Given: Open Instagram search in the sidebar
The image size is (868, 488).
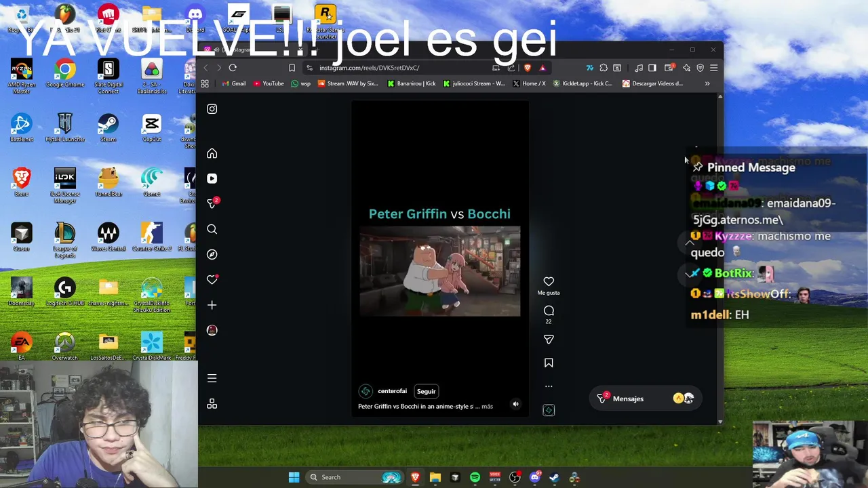Looking at the screenshot, I should [x=212, y=229].
